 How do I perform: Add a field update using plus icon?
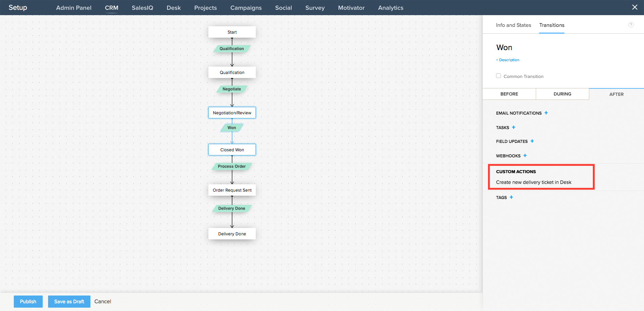pos(532,141)
